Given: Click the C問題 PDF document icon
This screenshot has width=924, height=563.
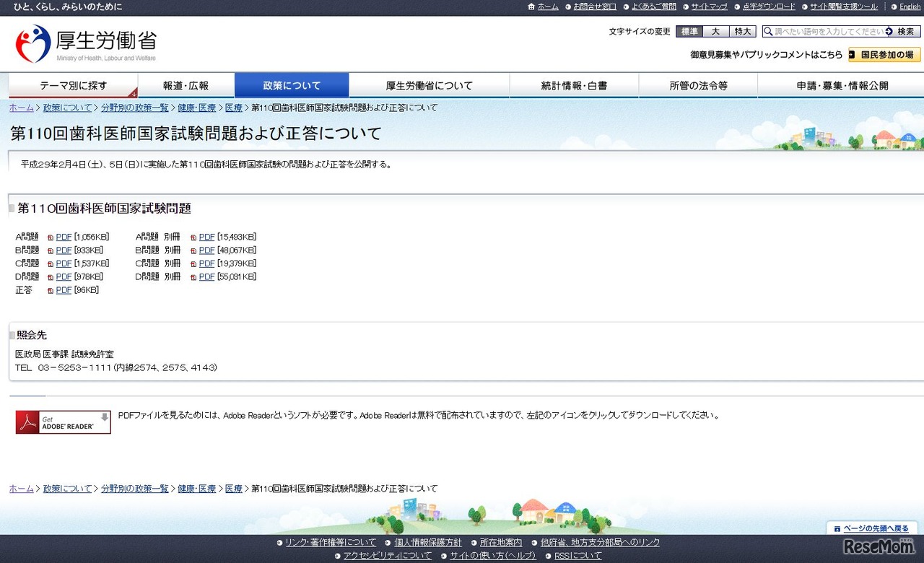Looking at the screenshot, I should click(50, 263).
